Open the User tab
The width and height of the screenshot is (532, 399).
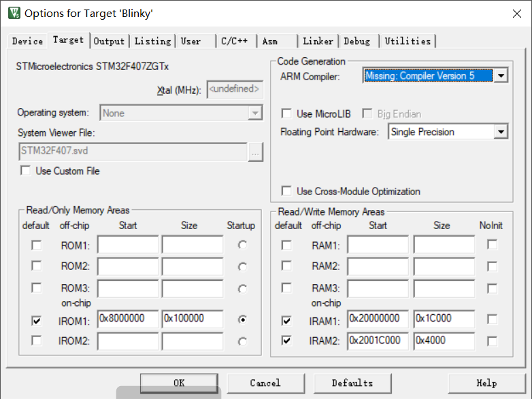coord(190,41)
